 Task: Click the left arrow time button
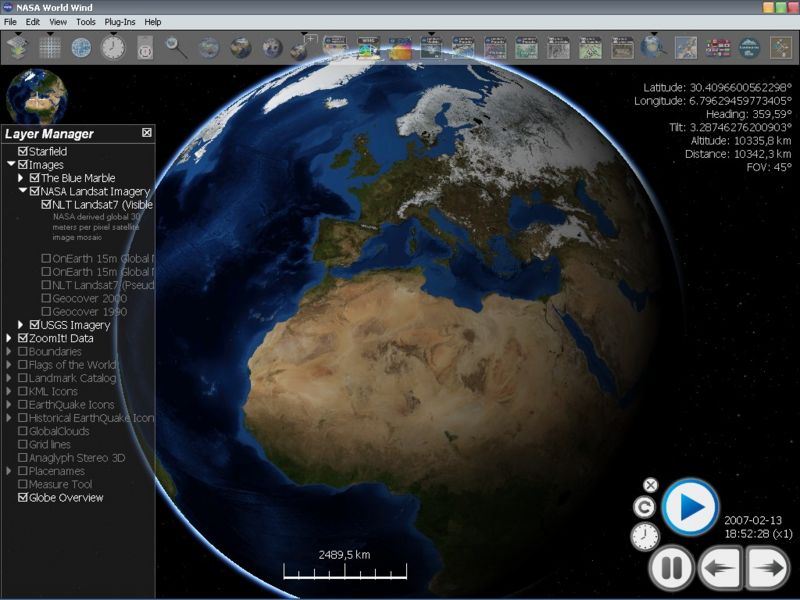(720, 569)
